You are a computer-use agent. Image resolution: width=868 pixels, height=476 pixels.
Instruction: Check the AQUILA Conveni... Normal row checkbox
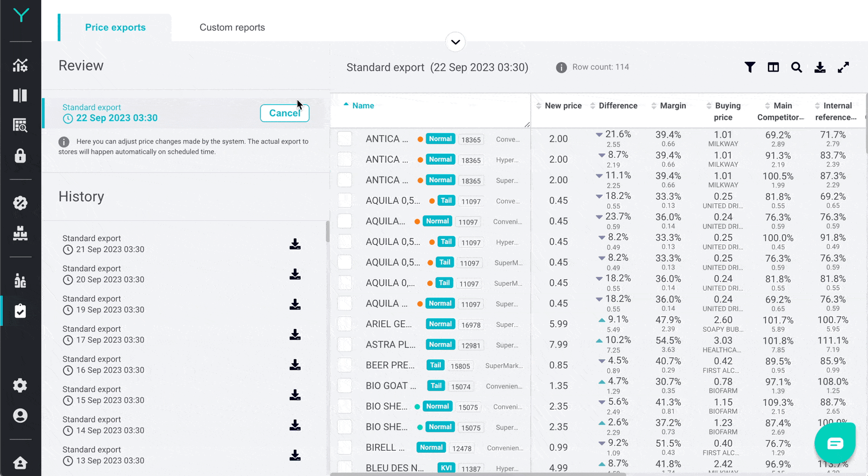click(x=345, y=221)
